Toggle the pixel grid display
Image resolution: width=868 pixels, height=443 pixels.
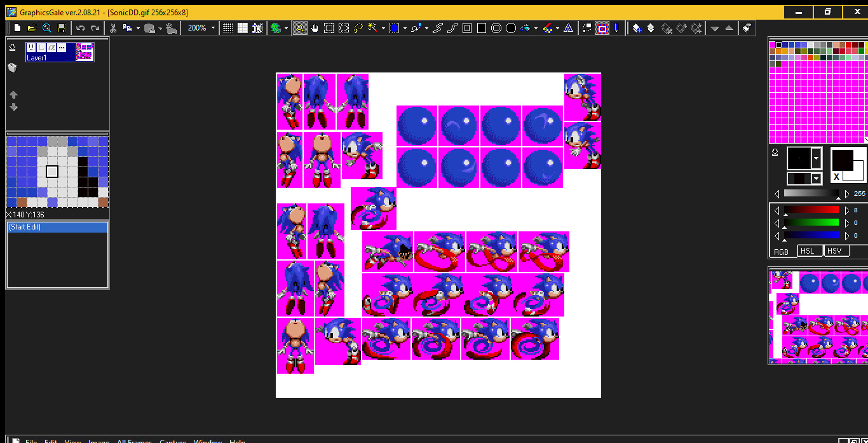[x=228, y=28]
